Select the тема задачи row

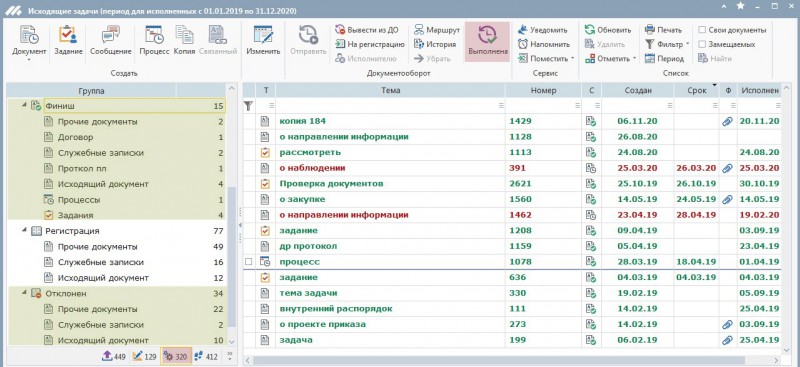pos(512,293)
